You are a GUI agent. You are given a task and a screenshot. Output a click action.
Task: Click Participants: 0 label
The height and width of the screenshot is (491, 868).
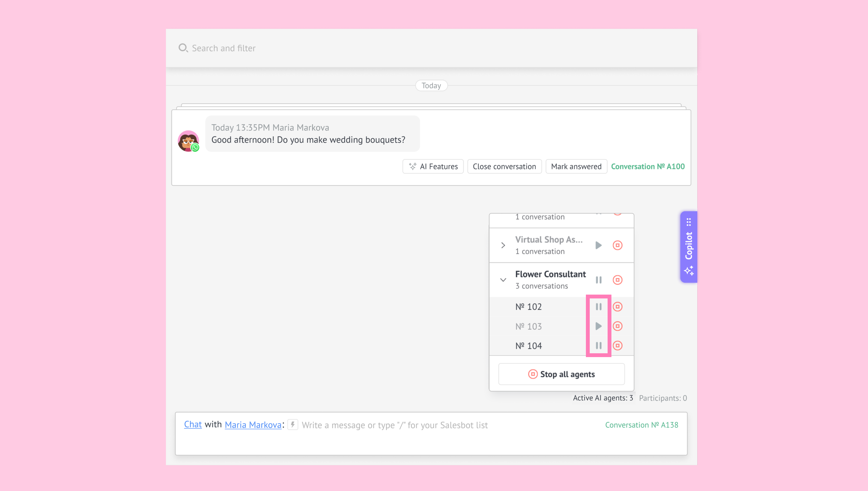(x=663, y=398)
